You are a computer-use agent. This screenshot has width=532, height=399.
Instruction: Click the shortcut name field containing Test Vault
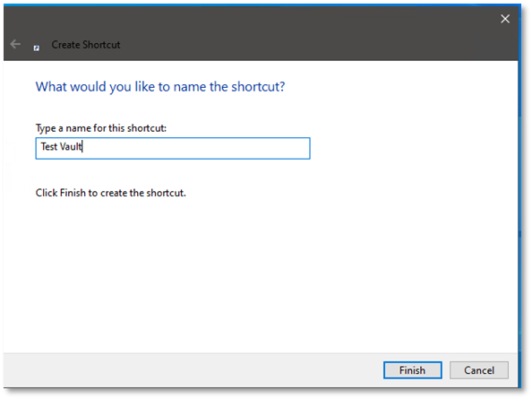coord(173,148)
